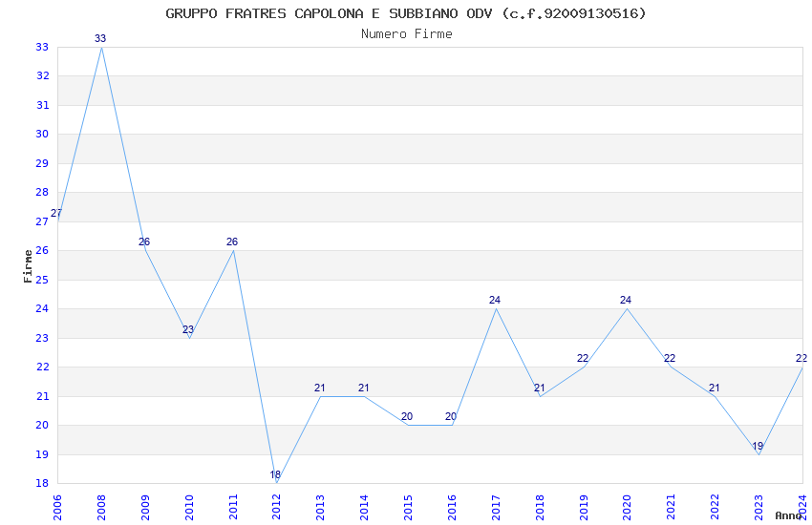Click the vertical "Firme" axis title
The image size is (812, 525).
tap(28, 266)
